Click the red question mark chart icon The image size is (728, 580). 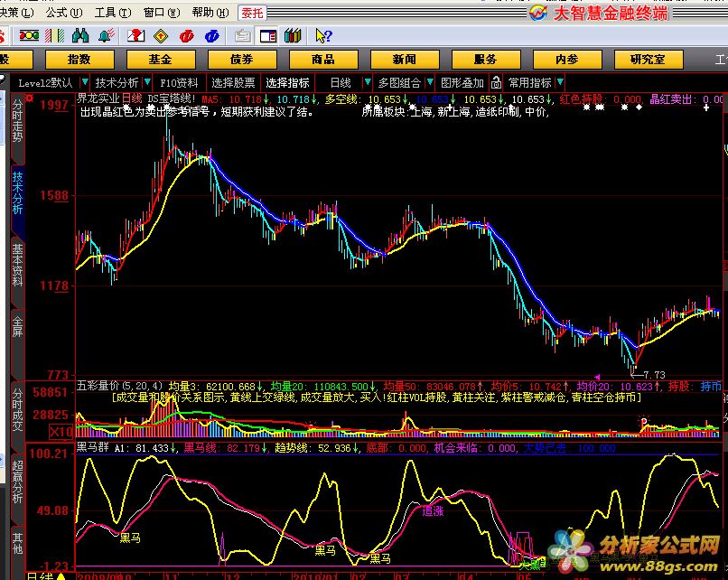[136, 36]
